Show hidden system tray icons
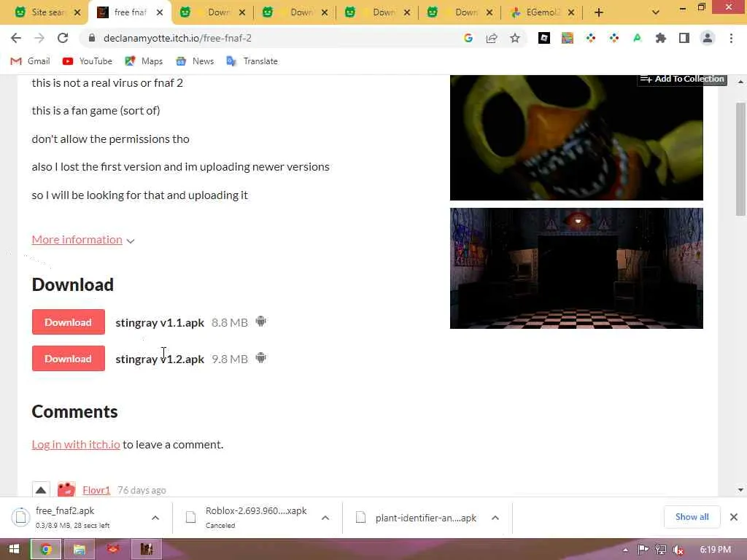 coord(625,550)
